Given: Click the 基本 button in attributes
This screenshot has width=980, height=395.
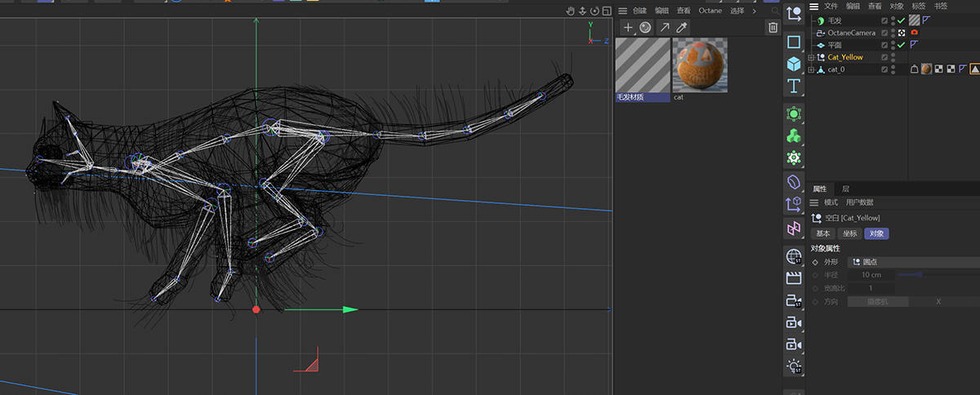Looking at the screenshot, I should pyautogui.click(x=823, y=233).
